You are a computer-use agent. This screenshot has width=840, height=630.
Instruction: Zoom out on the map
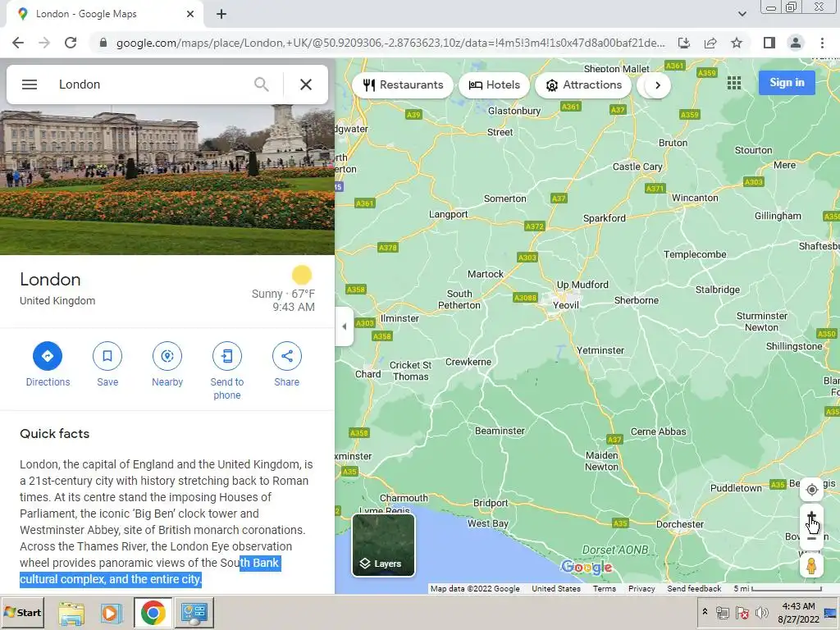811,538
